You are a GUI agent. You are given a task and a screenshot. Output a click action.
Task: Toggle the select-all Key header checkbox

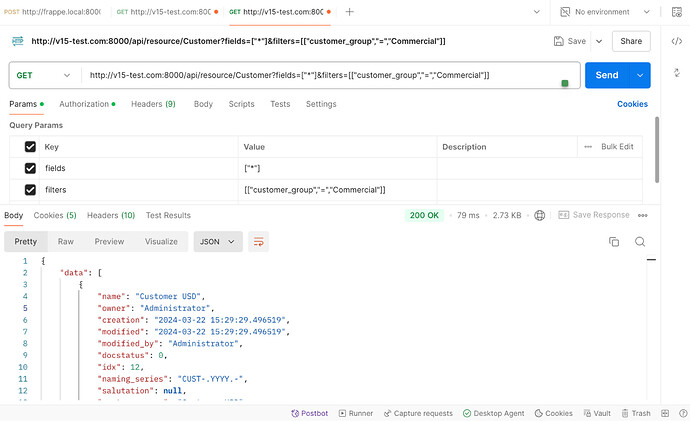30,147
